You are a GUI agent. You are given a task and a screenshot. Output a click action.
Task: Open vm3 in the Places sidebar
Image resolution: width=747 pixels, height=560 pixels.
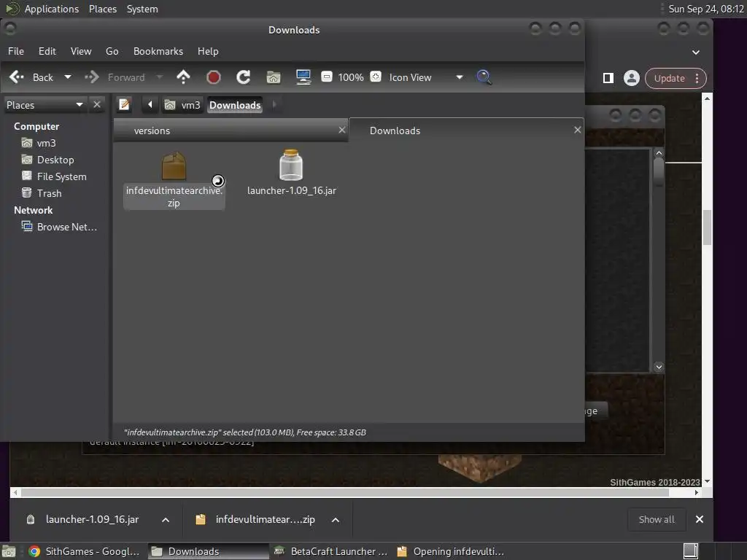[x=46, y=143]
